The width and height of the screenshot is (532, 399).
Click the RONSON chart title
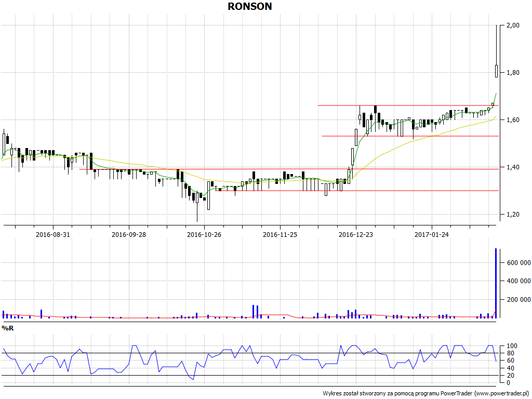pyautogui.click(x=250, y=6)
